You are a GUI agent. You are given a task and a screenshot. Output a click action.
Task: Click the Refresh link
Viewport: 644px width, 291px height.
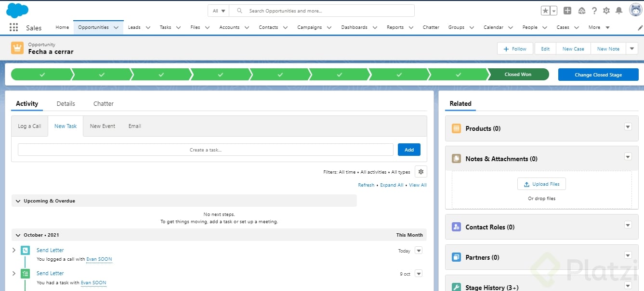[x=366, y=185]
